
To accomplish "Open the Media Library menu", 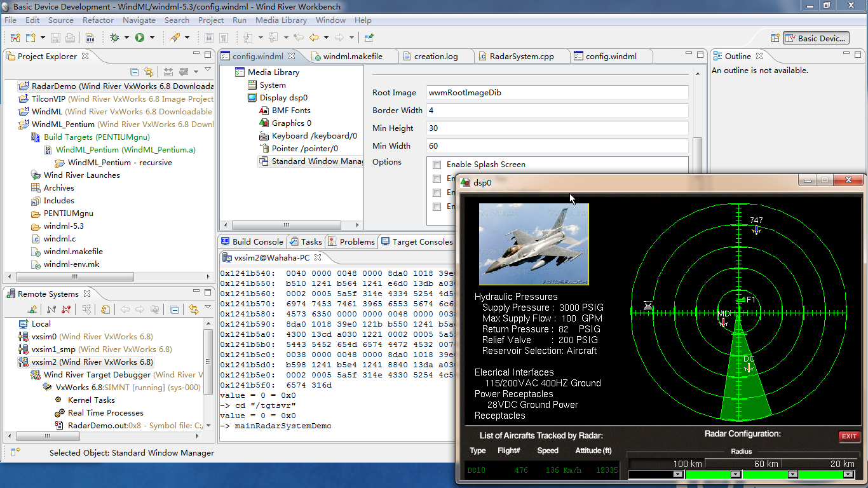I will pos(281,20).
